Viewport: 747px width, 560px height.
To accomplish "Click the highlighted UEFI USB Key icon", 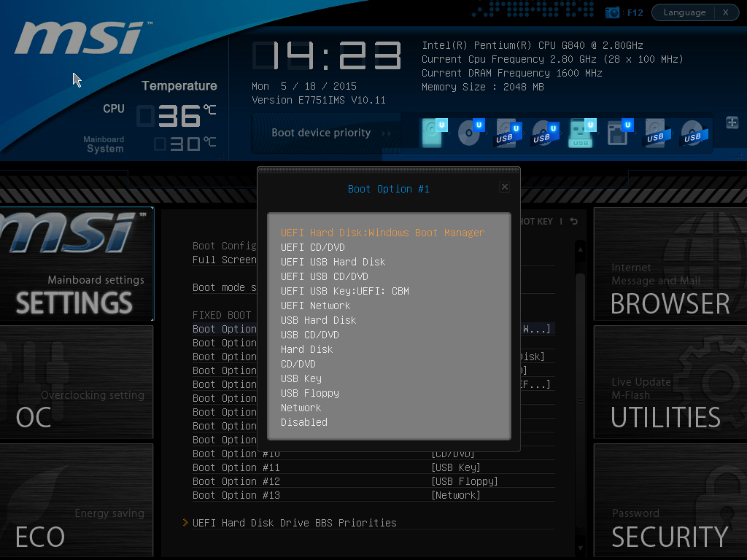I will 582,133.
